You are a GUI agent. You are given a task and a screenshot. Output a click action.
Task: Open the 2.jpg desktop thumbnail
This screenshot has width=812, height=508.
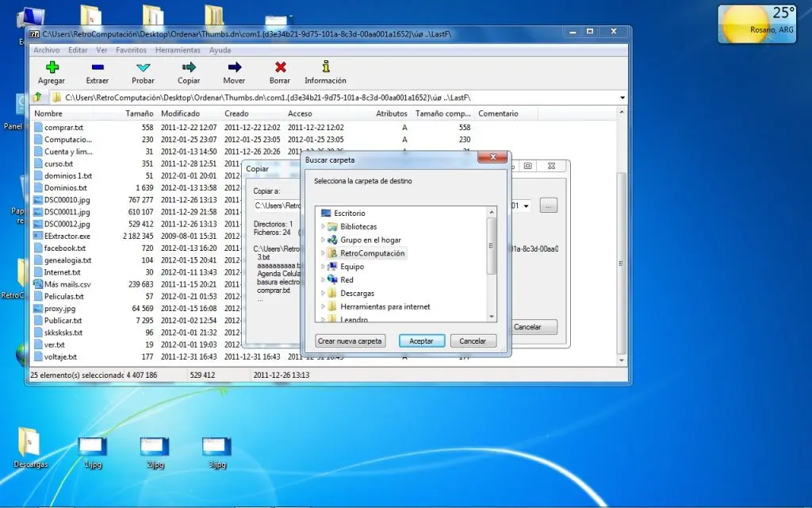pyautogui.click(x=155, y=446)
